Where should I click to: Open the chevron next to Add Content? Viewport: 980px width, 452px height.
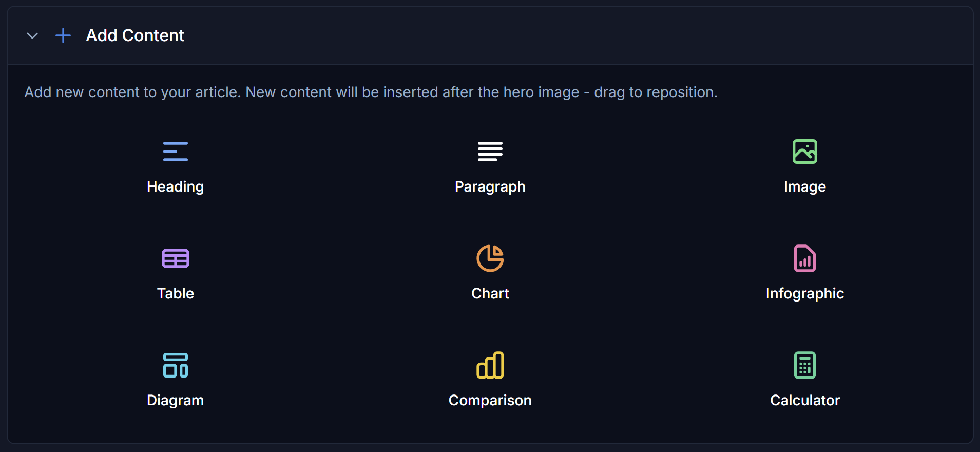coord(32,35)
